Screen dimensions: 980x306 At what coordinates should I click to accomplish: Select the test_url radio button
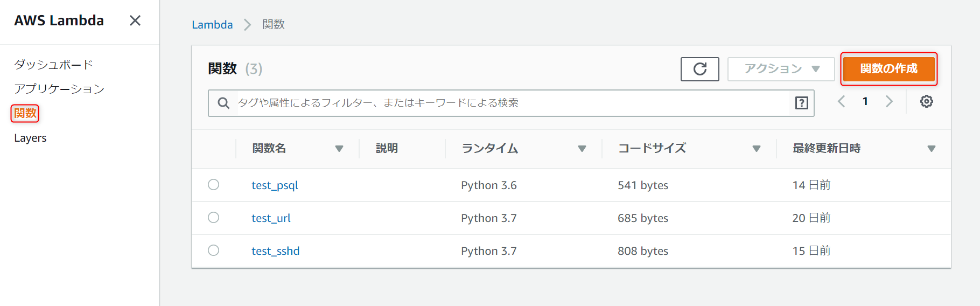tap(214, 218)
